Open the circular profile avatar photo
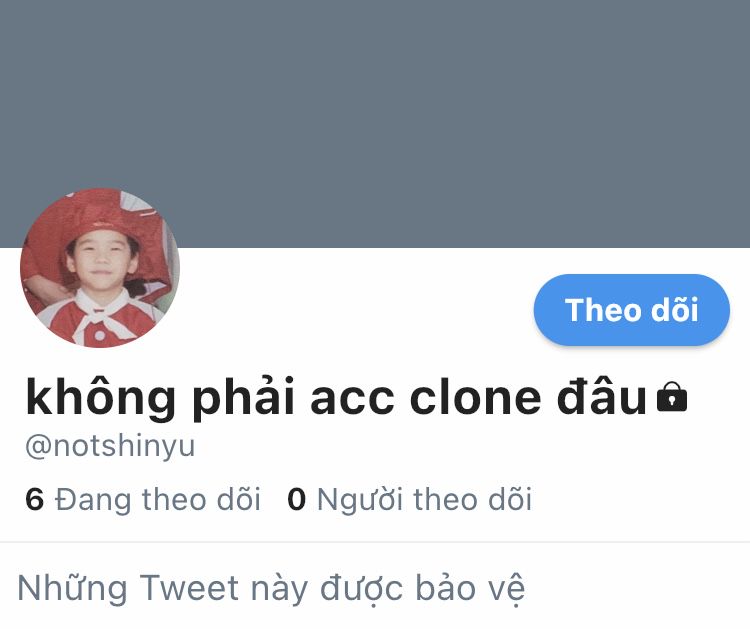 point(100,267)
